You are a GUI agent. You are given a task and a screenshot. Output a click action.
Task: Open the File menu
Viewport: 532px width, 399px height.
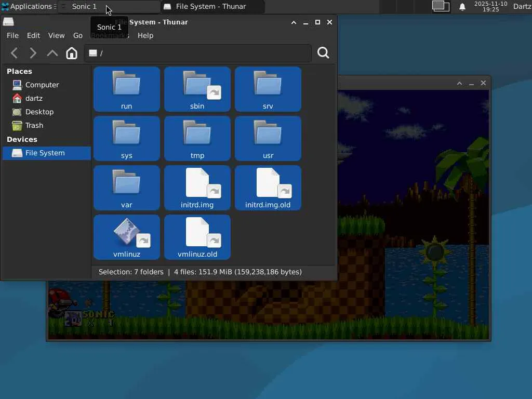[x=12, y=35]
